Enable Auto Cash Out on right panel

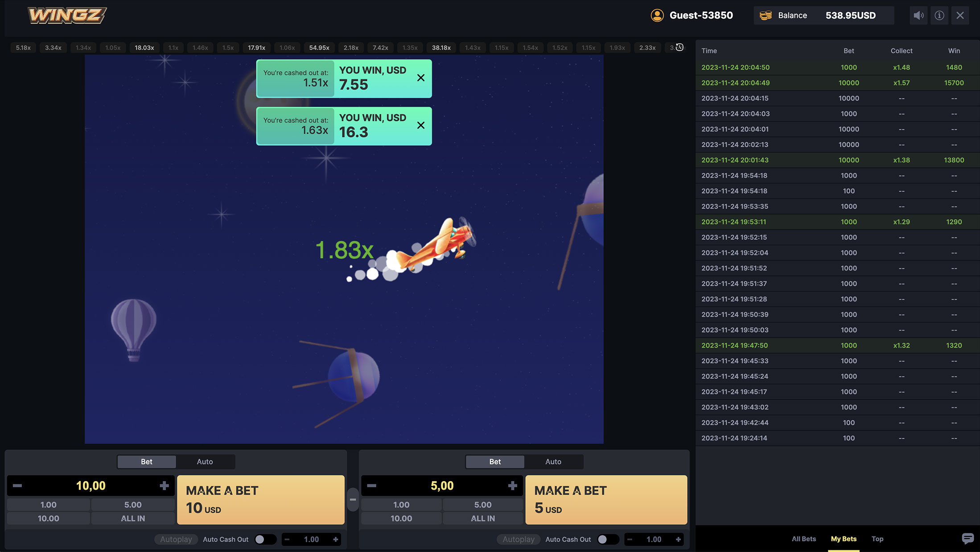pos(607,540)
